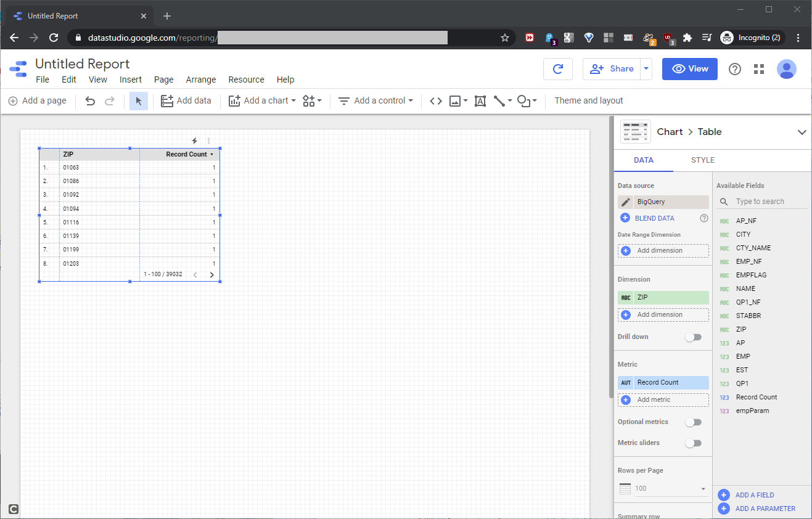Expand the Share options arrow

[x=646, y=69]
